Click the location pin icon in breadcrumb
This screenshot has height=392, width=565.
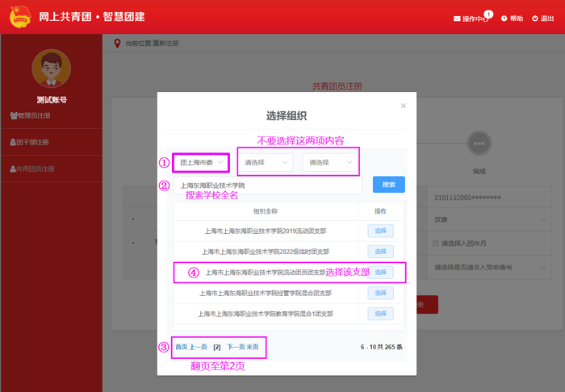pyautogui.click(x=118, y=44)
